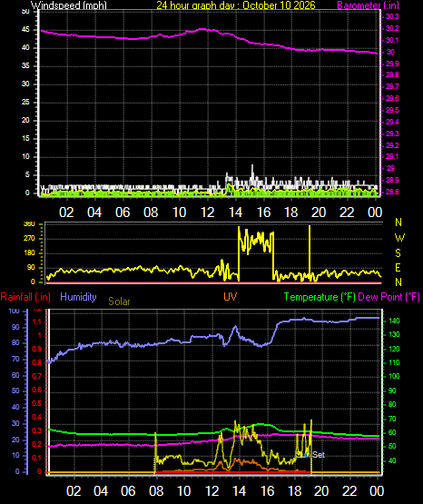Click the 28.8 barometer scale value
The width and height of the screenshot is (423, 504).
[x=392, y=192]
